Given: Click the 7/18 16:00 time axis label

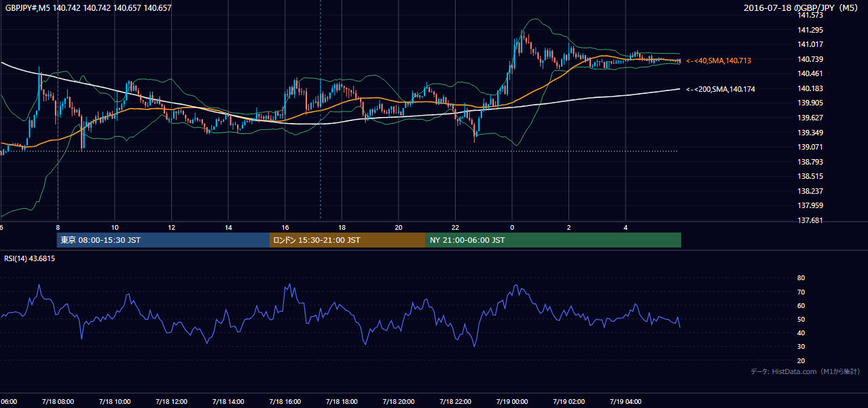Looking at the screenshot, I should 285,402.
